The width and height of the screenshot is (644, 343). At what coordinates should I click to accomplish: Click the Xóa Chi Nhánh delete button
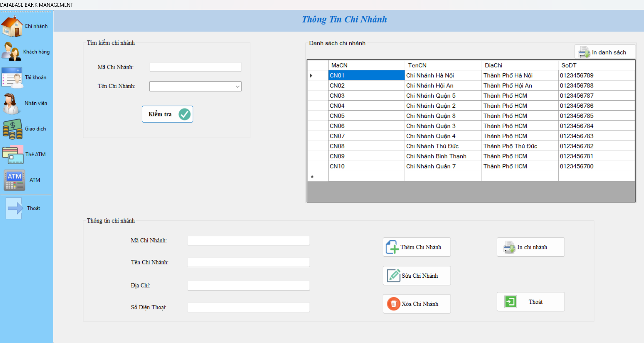coord(417,304)
